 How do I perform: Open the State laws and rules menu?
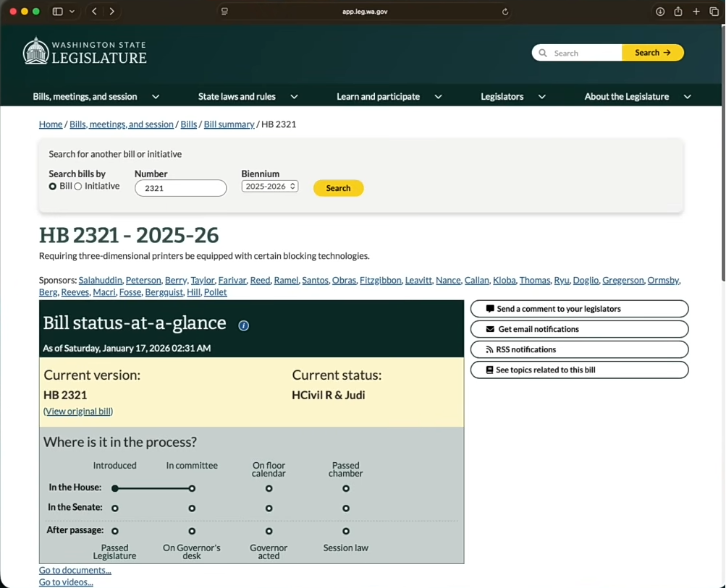click(x=237, y=97)
